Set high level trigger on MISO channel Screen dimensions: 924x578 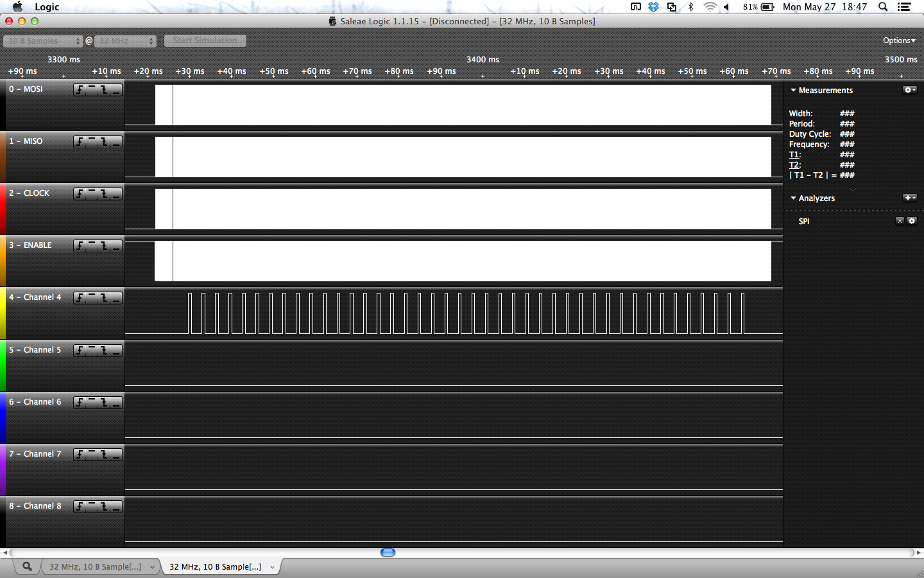click(x=92, y=142)
